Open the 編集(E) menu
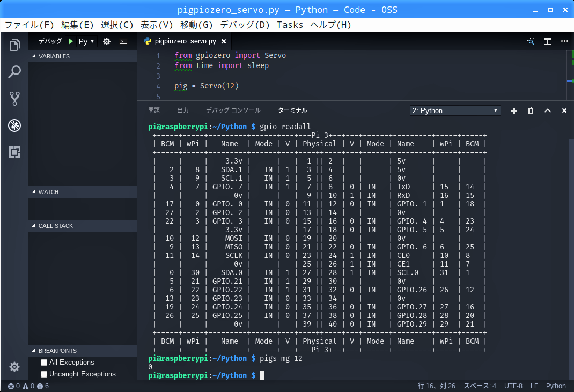 point(77,25)
